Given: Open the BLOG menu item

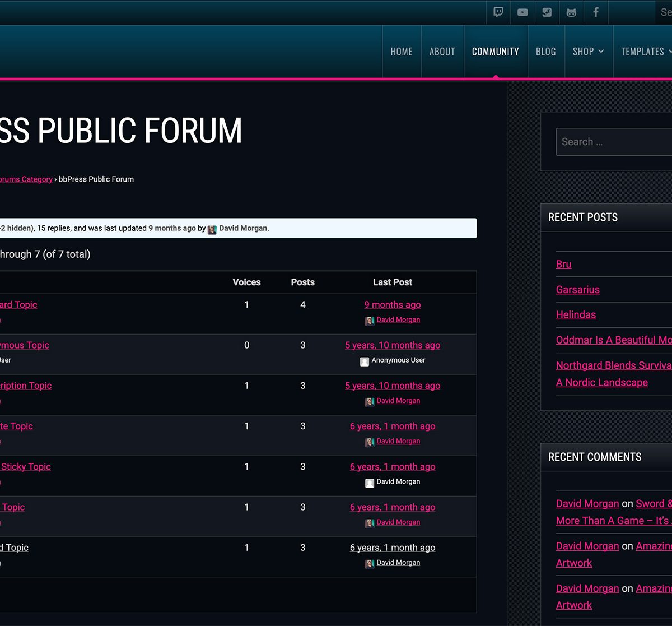Looking at the screenshot, I should tap(546, 52).
